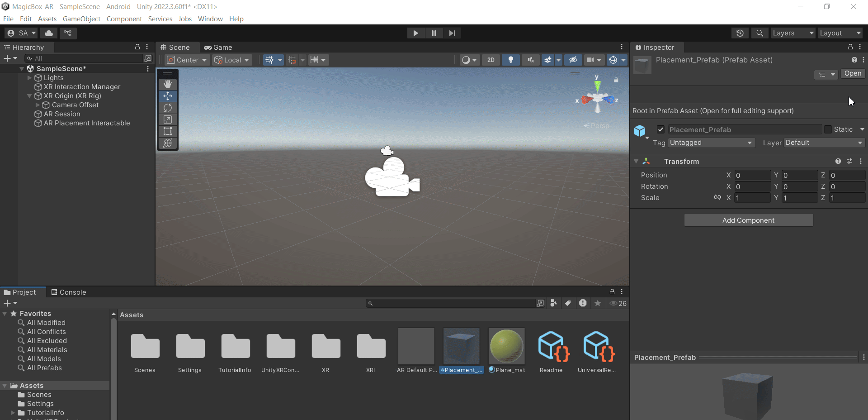Open the GameObject menu
868x420 pixels.
[x=81, y=19]
